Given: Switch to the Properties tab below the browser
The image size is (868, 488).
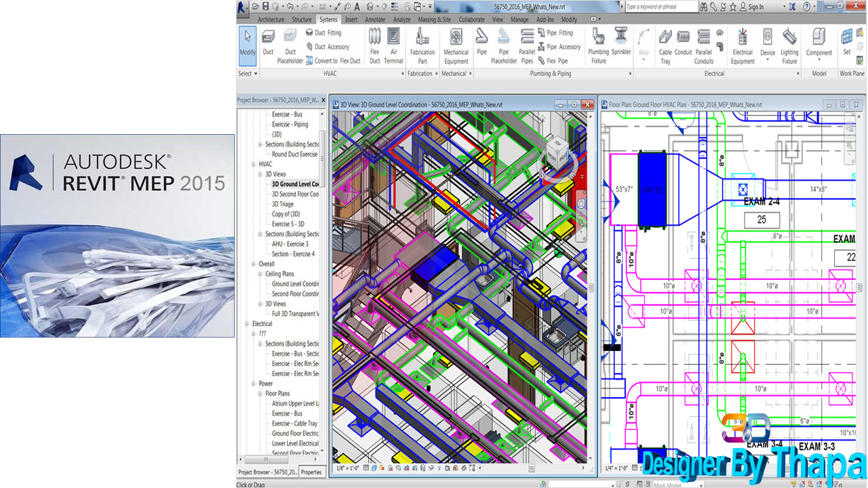Looking at the screenshot, I should [311, 472].
